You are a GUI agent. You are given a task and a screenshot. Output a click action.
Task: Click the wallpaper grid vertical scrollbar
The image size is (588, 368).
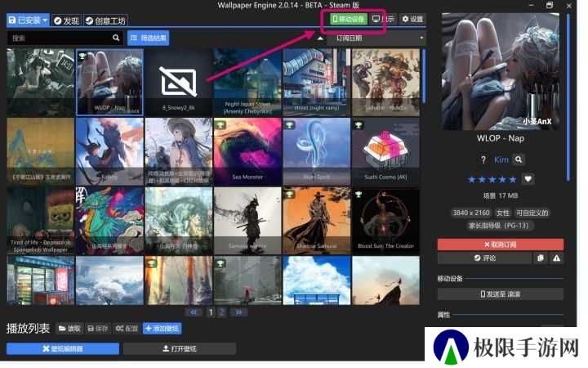click(x=424, y=76)
